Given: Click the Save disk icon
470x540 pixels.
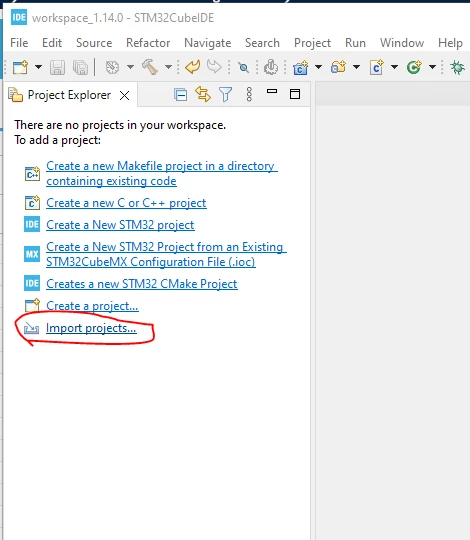Looking at the screenshot, I should 58,67.
